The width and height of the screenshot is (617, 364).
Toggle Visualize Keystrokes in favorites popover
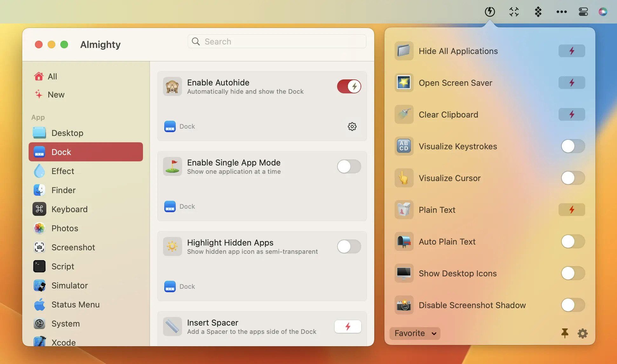coord(573,146)
